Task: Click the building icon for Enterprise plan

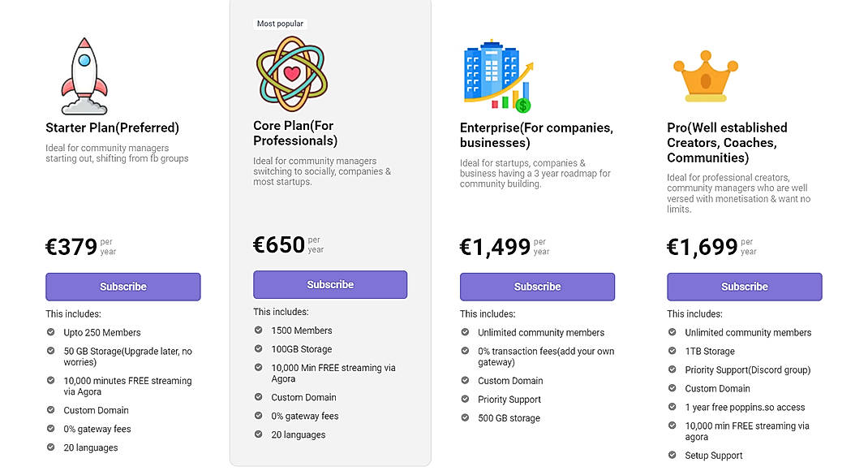Action: tap(491, 71)
